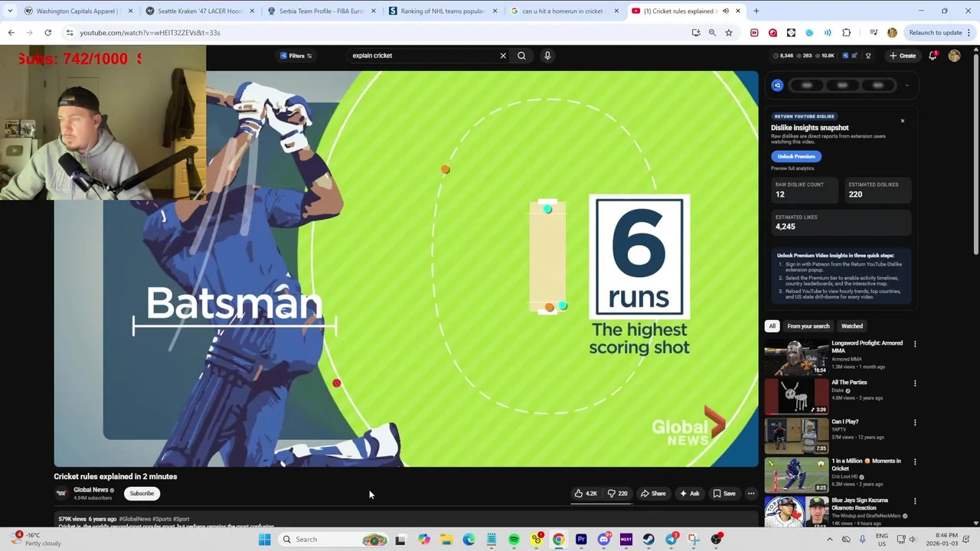Image resolution: width=980 pixels, height=551 pixels.
Task: Open Can I Play? video thumbnail
Action: point(796,436)
